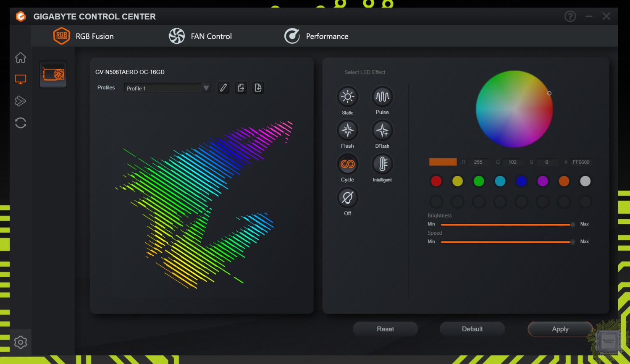This screenshot has width=630, height=364.
Task: Choose the Flash LED effect
Action: point(347,130)
